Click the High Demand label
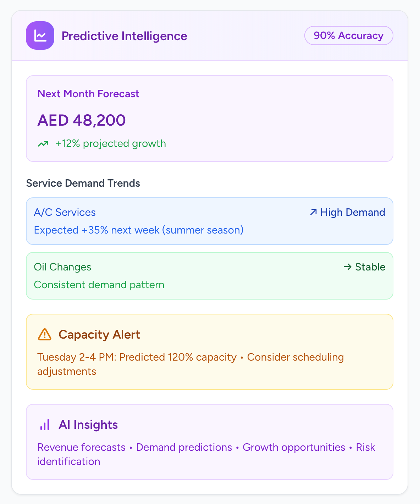 (x=353, y=212)
